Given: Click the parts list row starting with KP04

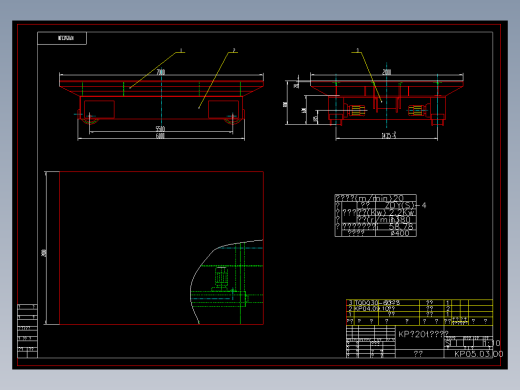Looking at the screenshot, I should [419, 309].
